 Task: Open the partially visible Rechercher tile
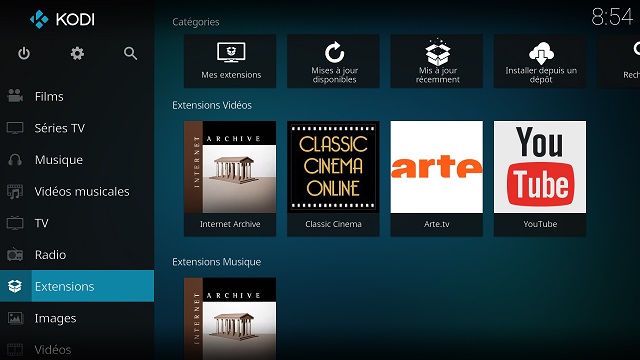[x=618, y=61]
